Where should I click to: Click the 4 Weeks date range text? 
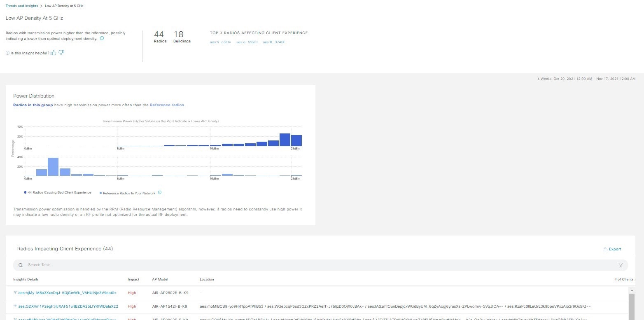pyautogui.click(x=586, y=79)
